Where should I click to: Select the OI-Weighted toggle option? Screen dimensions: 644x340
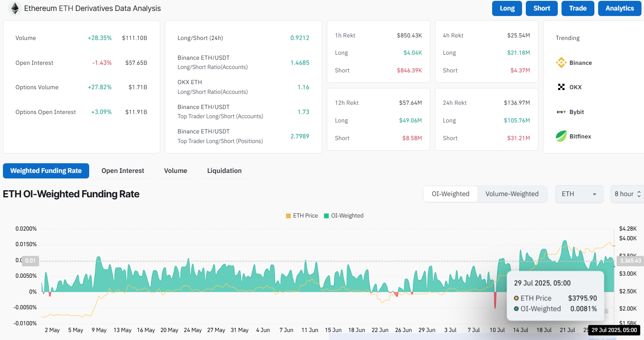click(x=450, y=194)
